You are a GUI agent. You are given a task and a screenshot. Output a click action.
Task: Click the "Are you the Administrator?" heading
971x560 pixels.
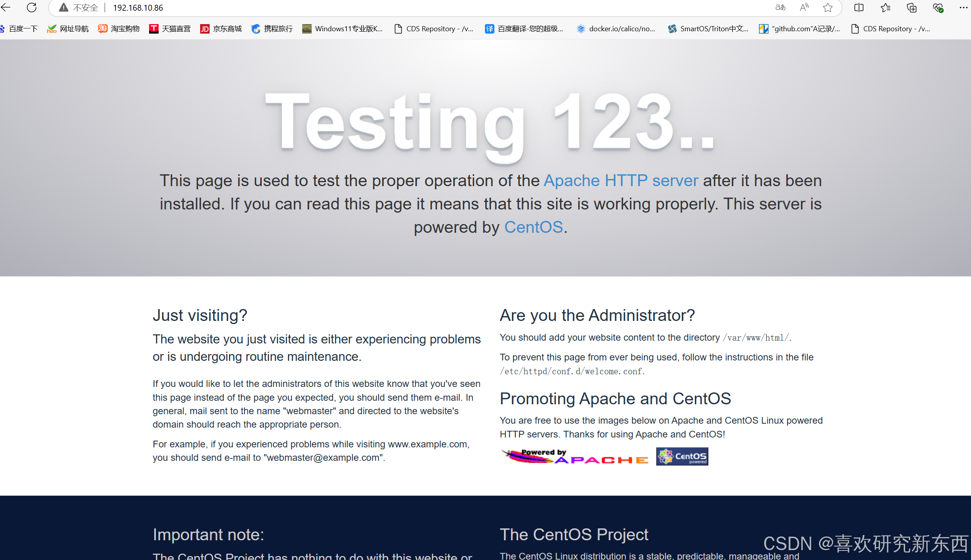coord(597,315)
